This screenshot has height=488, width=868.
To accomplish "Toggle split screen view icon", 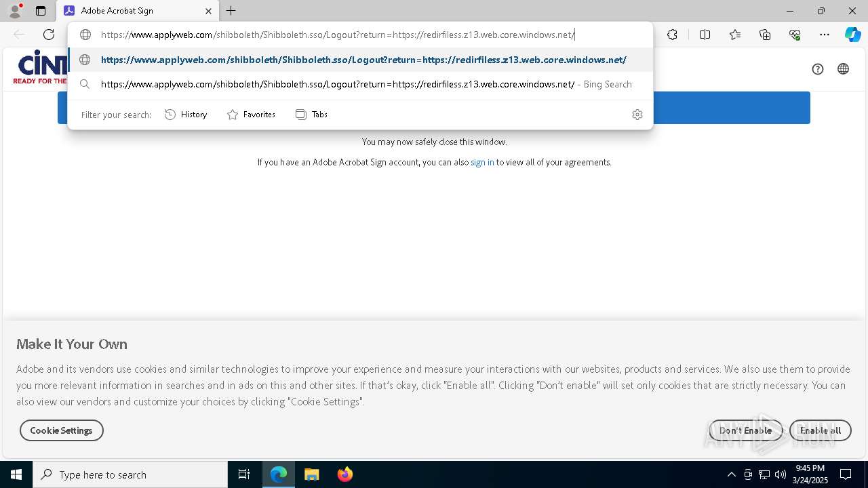I will (x=705, y=35).
